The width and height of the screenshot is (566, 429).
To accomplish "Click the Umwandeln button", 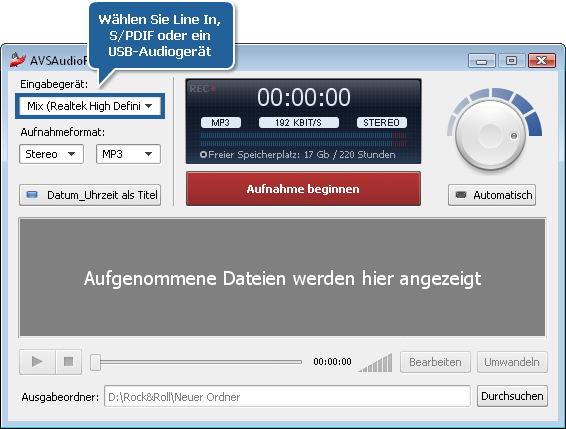I will pyautogui.click(x=512, y=362).
